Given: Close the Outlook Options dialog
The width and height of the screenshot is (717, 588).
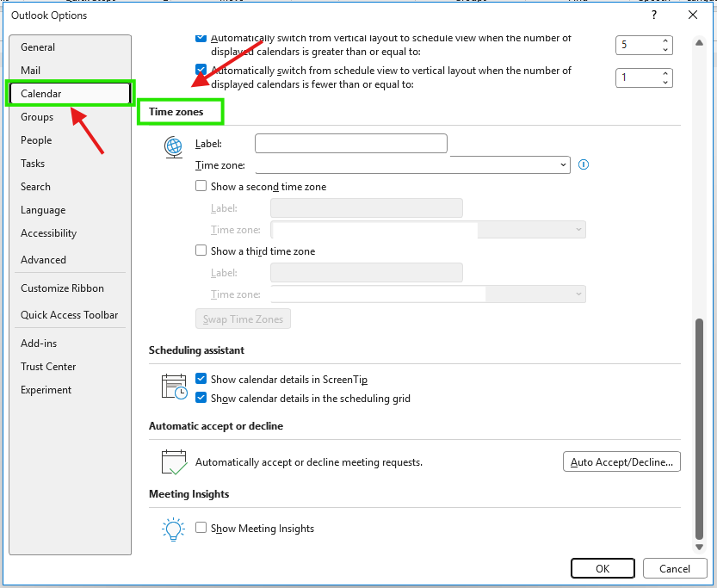Looking at the screenshot, I should point(693,15).
